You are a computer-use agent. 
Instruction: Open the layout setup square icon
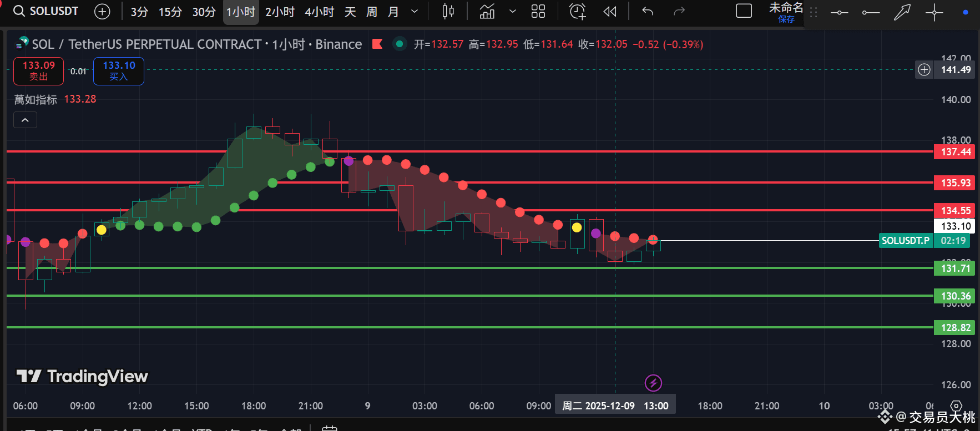coord(744,11)
